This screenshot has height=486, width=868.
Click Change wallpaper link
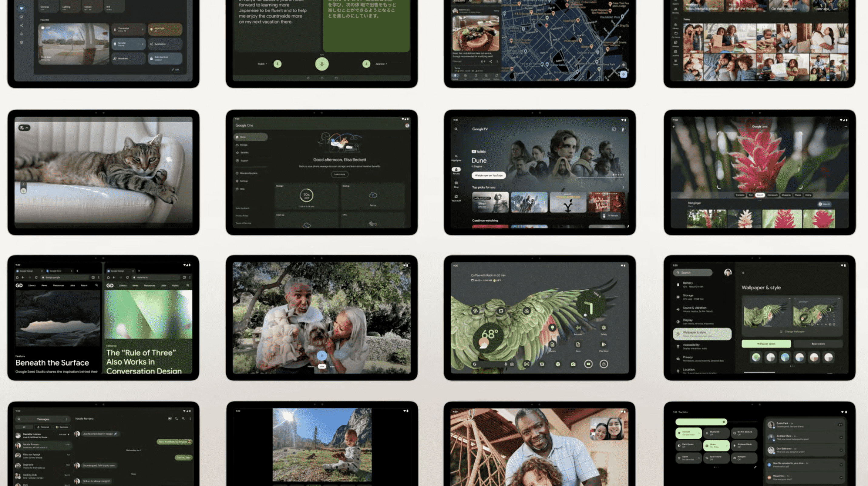[792, 332]
